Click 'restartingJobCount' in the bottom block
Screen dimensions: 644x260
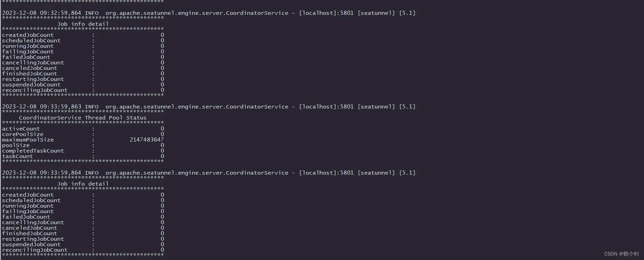click(33, 239)
